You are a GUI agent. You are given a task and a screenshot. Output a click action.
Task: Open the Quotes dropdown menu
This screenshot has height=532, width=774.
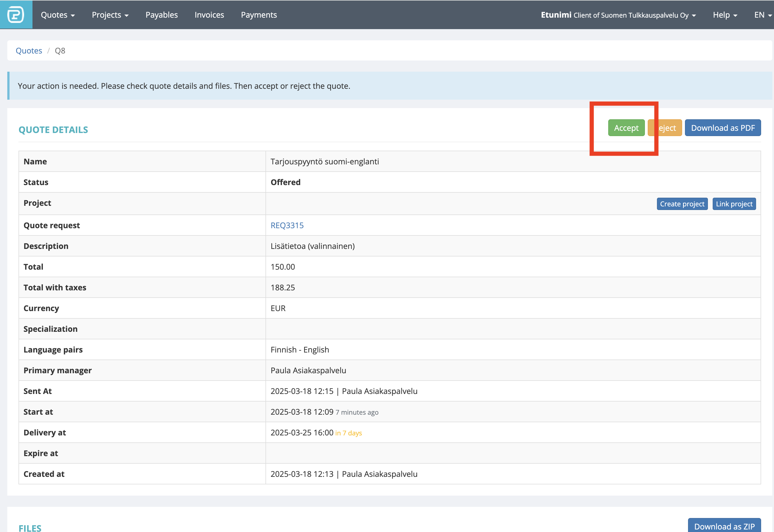click(58, 15)
